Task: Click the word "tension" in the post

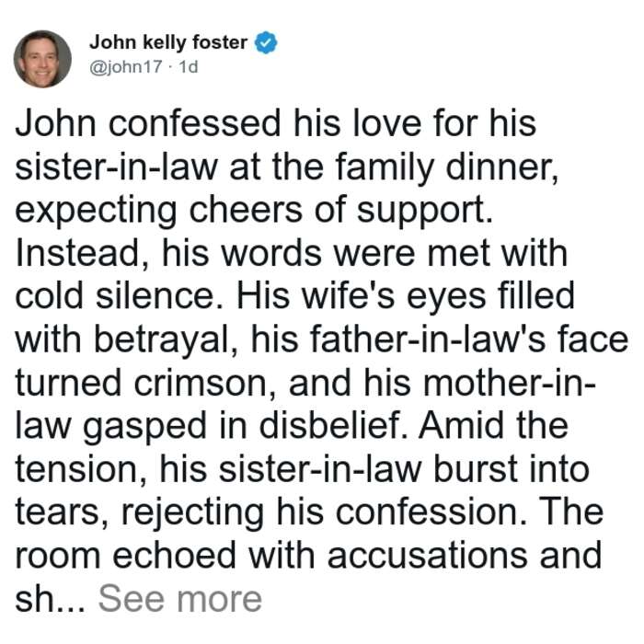Action: point(76,470)
